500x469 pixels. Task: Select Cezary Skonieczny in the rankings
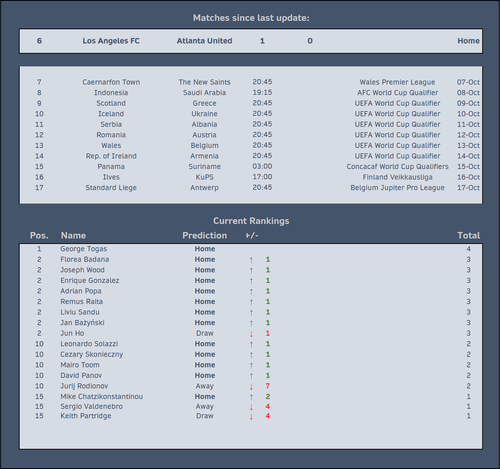(x=92, y=354)
